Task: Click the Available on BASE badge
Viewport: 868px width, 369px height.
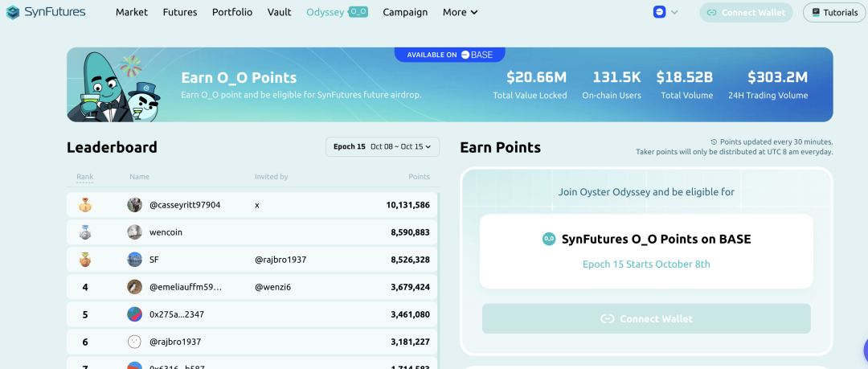Action: coord(449,55)
